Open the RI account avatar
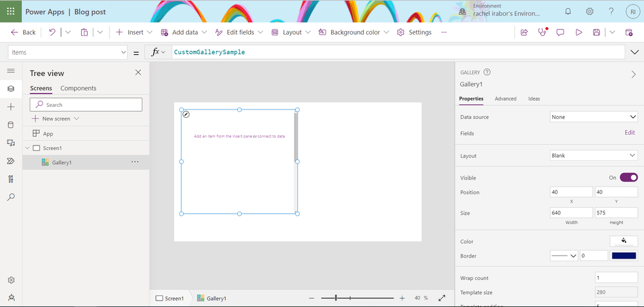 (633, 12)
